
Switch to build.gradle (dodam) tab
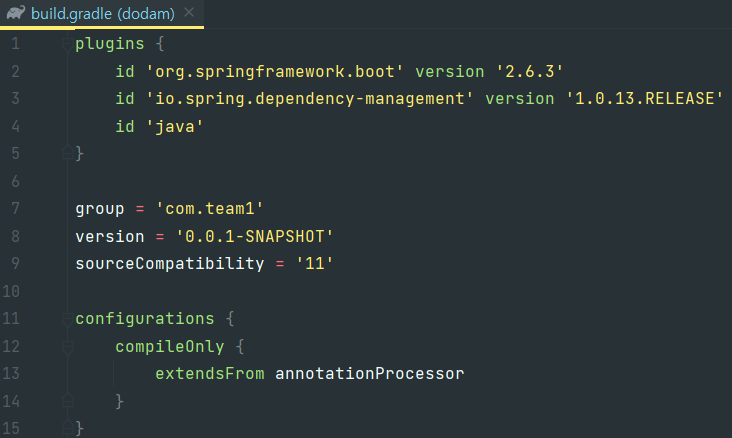(102, 14)
